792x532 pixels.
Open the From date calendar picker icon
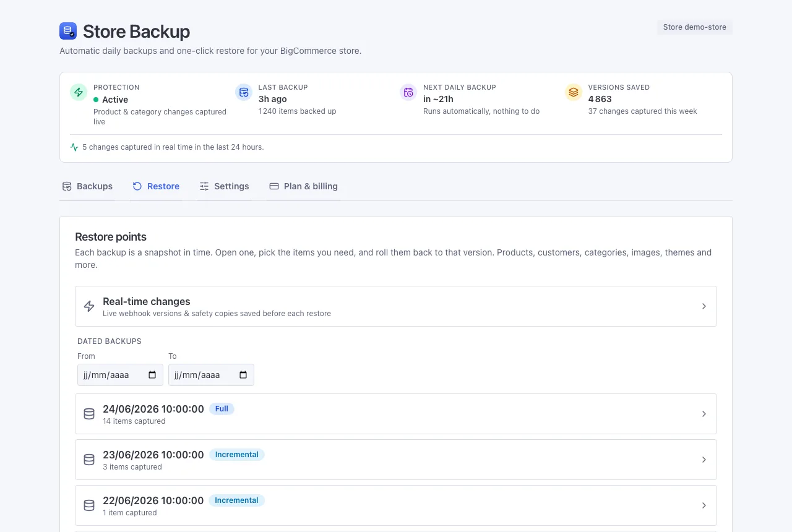tap(152, 375)
